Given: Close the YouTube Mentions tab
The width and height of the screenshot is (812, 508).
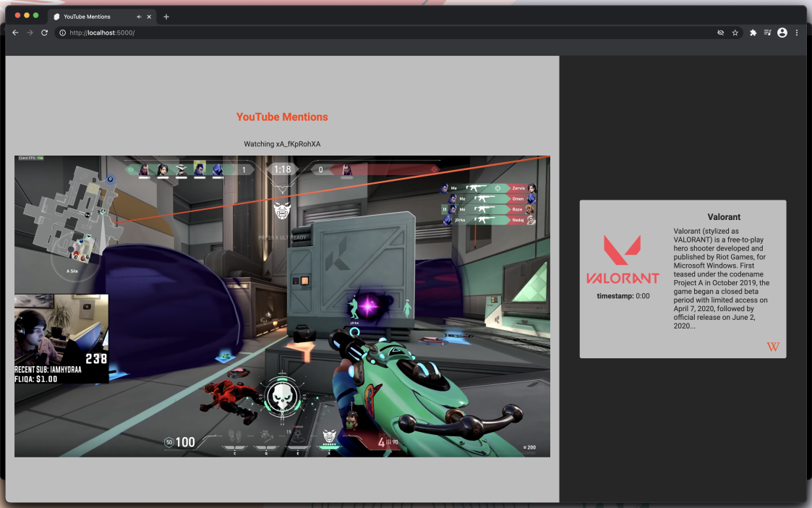Looking at the screenshot, I should (149, 17).
